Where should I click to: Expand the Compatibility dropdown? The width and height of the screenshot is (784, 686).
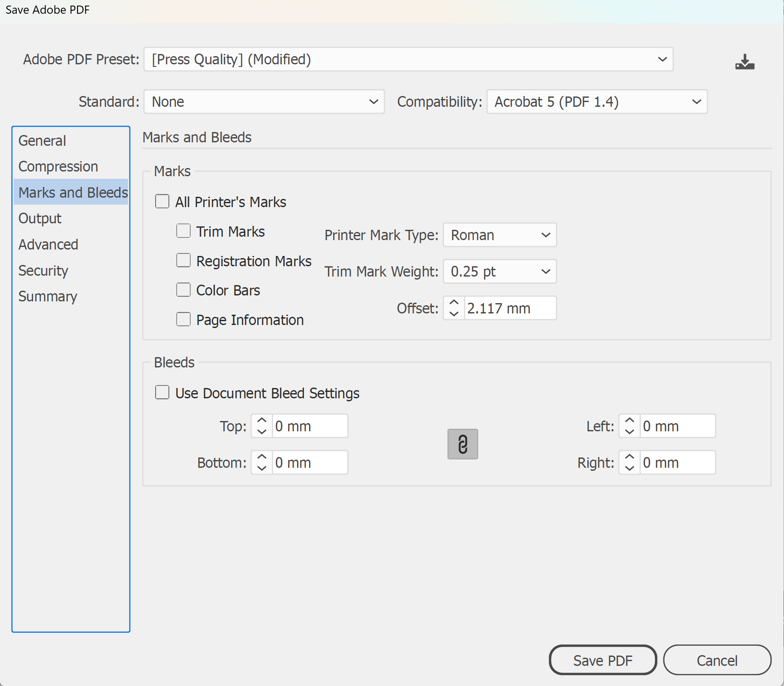(597, 102)
